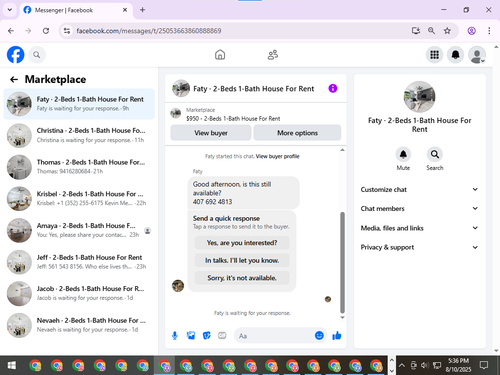
Task: Send a thumbs-up like
Action: (337, 335)
